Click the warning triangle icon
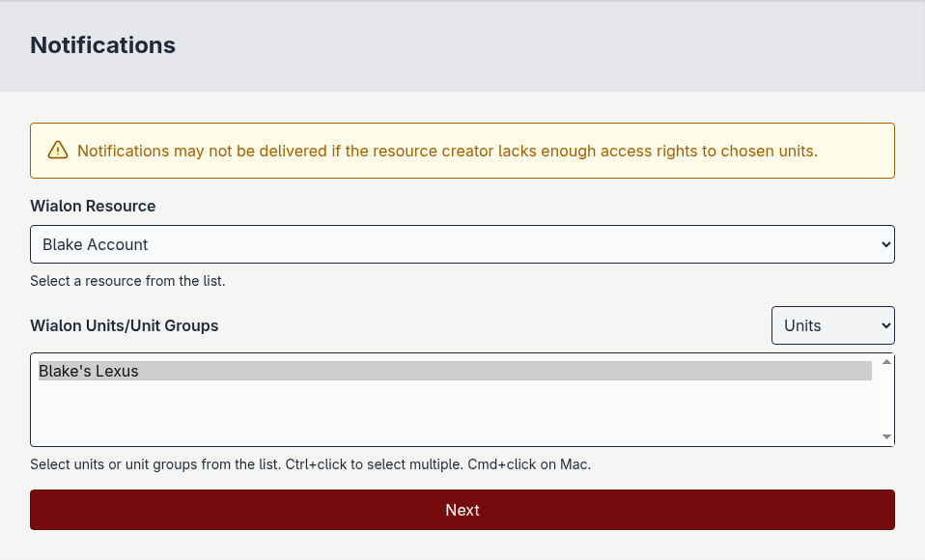 [58, 151]
